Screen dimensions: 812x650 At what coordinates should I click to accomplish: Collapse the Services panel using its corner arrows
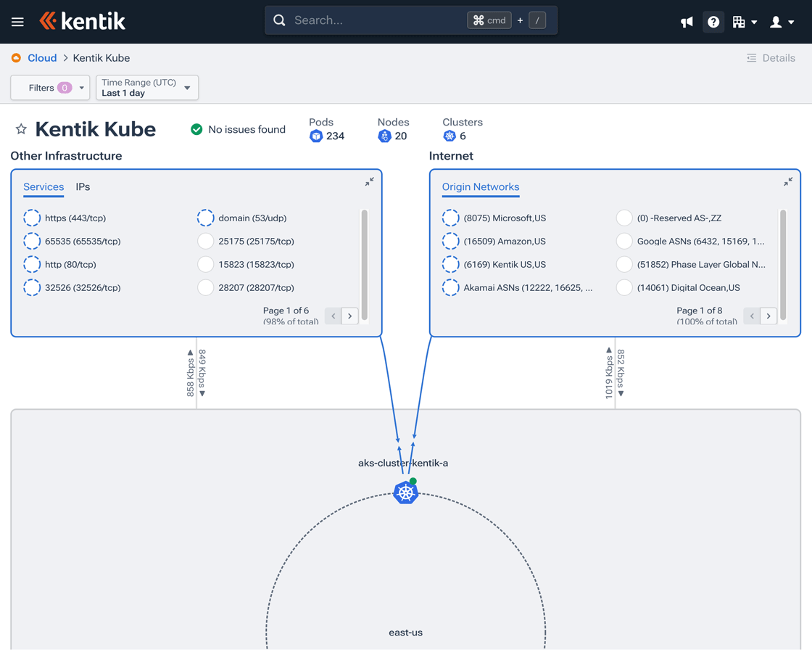tap(369, 182)
